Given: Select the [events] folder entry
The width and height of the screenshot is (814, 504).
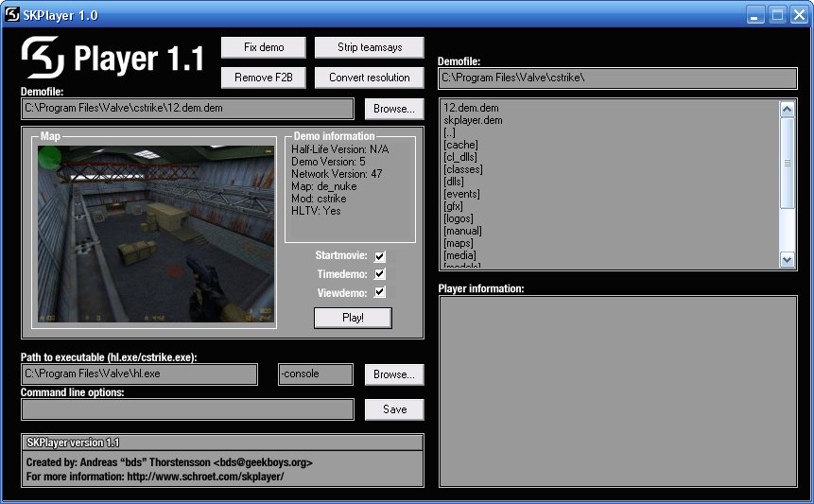Looking at the screenshot, I should tap(461, 194).
